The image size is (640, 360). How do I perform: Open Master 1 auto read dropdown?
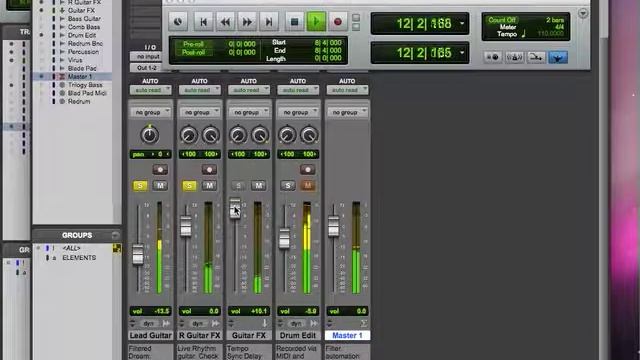[x=347, y=90]
